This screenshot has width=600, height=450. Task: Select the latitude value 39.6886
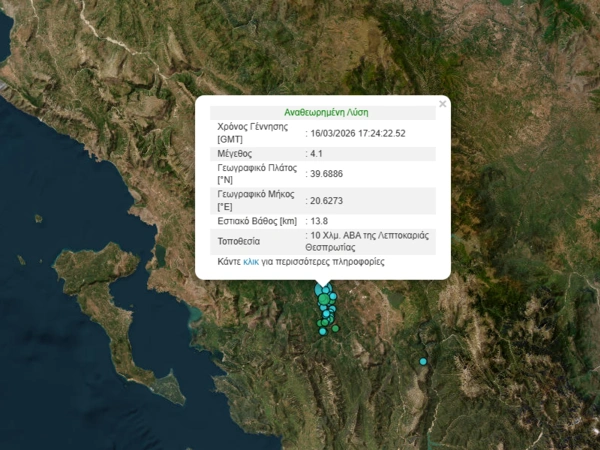(328, 174)
